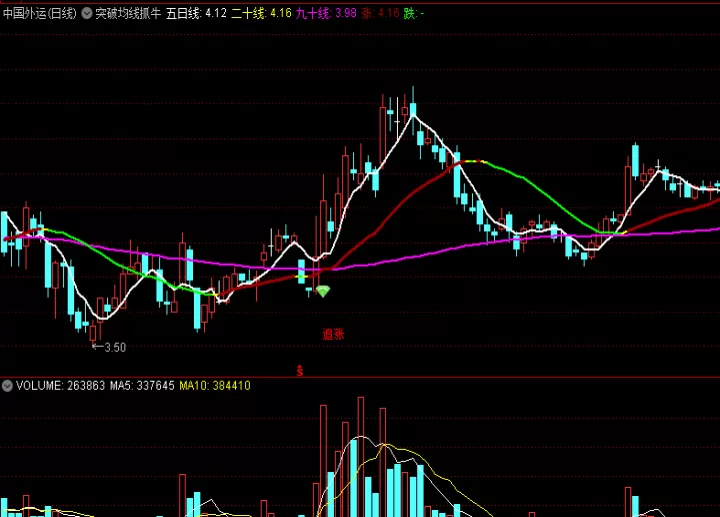720x517 pixels.
Task: Click the 五日线: 4.12 value
Action: click(196, 13)
